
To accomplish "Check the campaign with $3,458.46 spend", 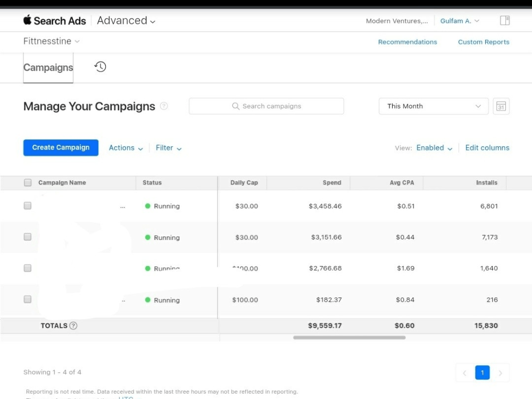I will [28, 205].
